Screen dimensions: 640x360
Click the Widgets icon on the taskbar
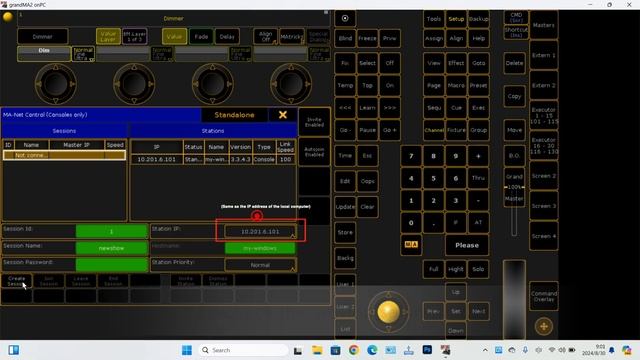coord(13,350)
